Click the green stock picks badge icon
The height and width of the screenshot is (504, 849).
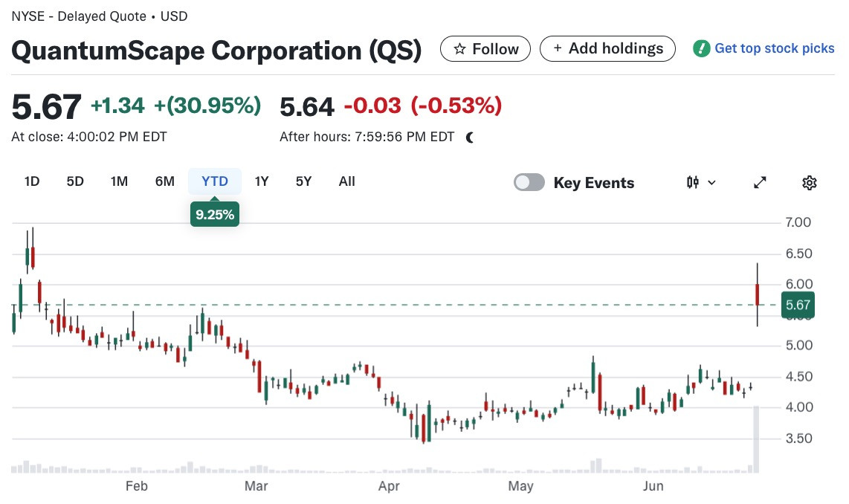(701, 49)
